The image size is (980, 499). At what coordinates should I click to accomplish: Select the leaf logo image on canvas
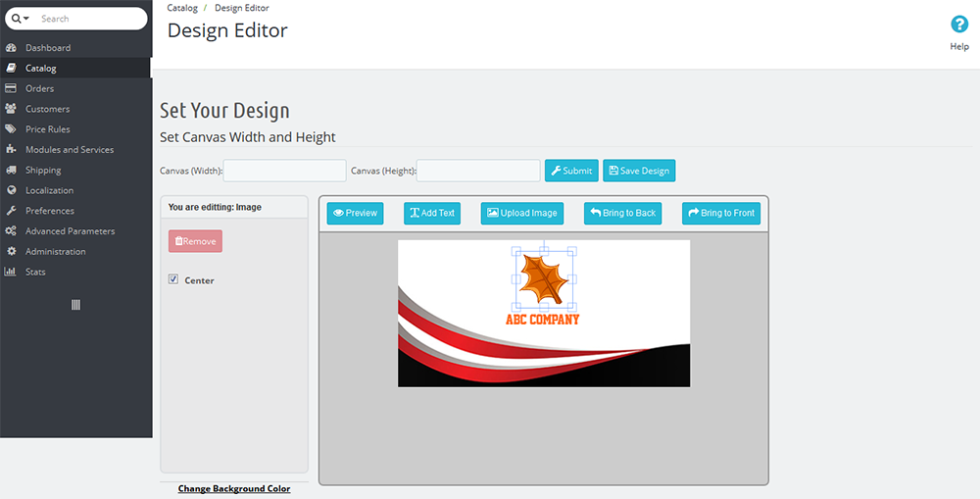click(544, 278)
